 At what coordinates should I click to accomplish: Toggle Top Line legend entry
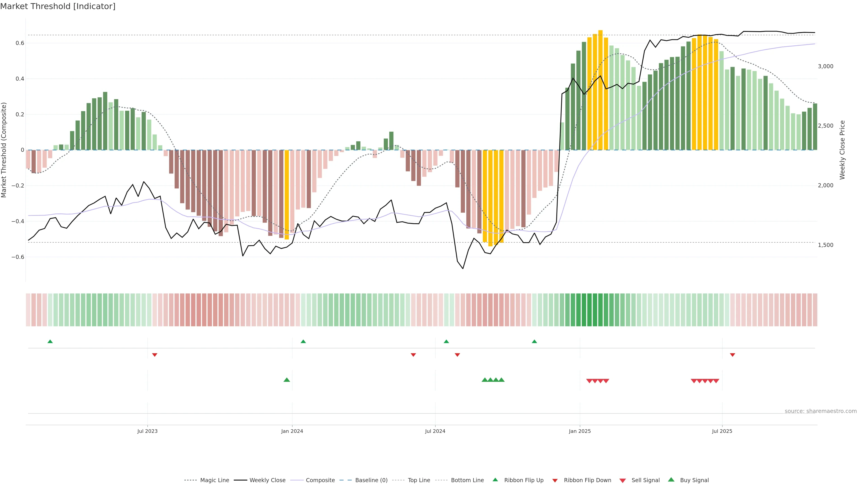click(419, 480)
